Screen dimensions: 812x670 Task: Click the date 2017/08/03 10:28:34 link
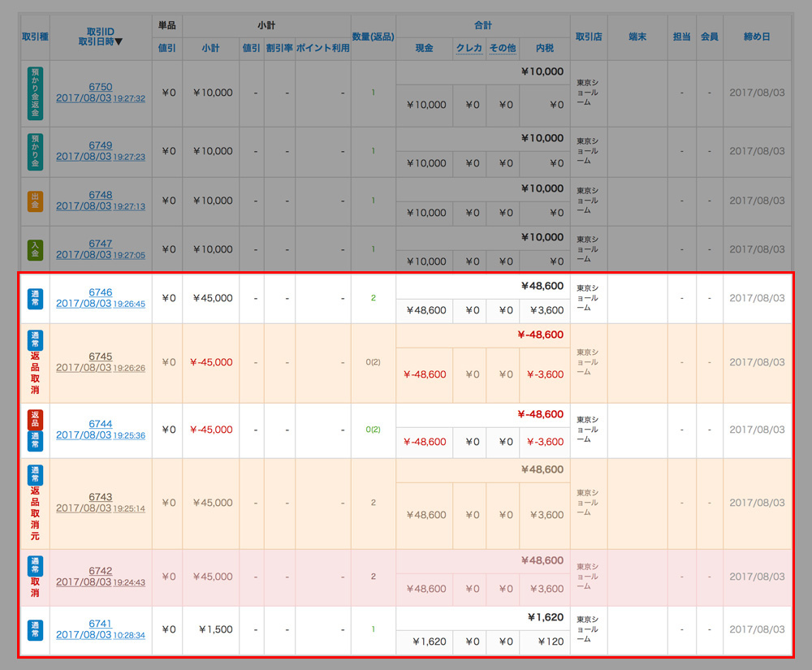[101, 635]
